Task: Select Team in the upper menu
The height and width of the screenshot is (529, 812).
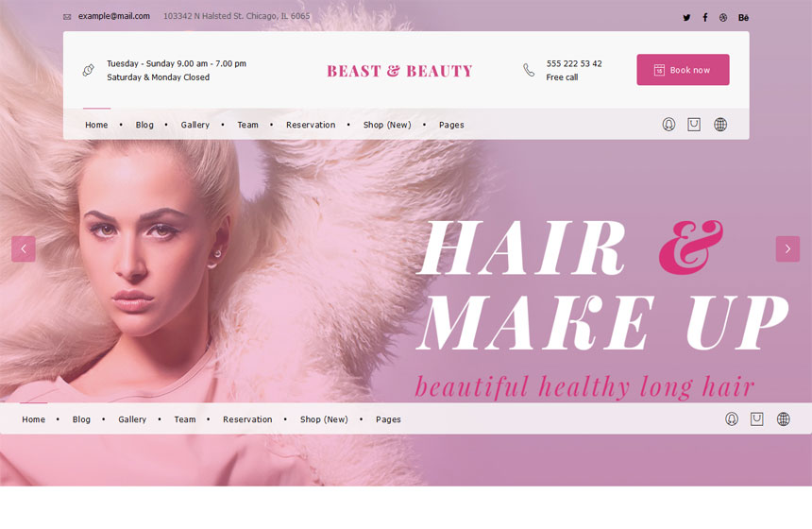Action: tap(247, 125)
